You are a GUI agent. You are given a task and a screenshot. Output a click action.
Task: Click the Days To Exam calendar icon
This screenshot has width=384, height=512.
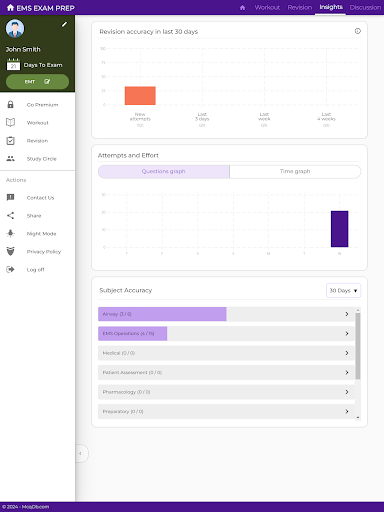[x=13, y=64]
